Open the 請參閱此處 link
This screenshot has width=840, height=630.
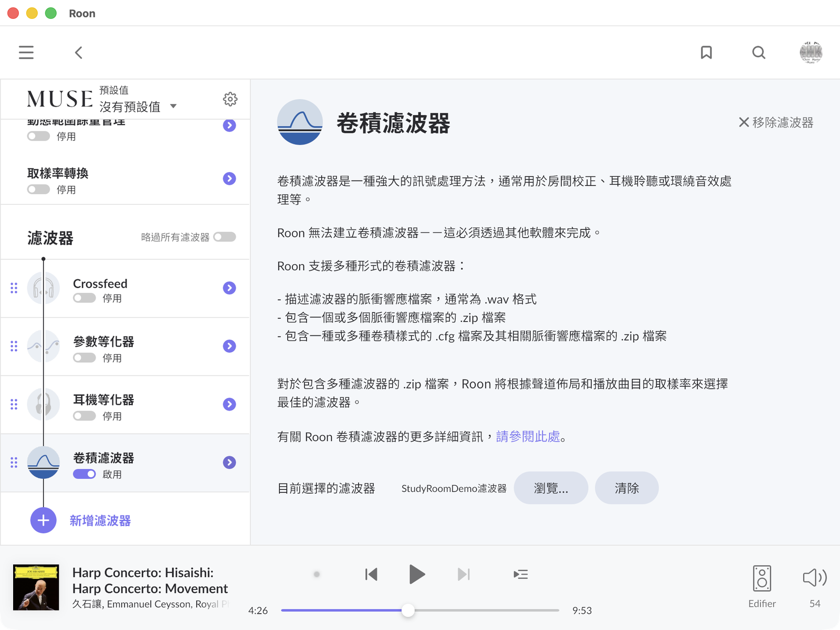(x=528, y=436)
